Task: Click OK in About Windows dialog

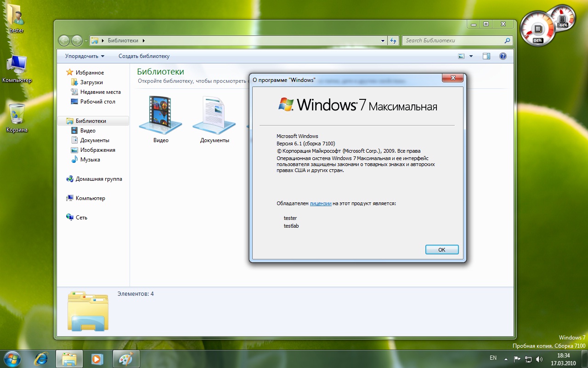Action: 442,250
